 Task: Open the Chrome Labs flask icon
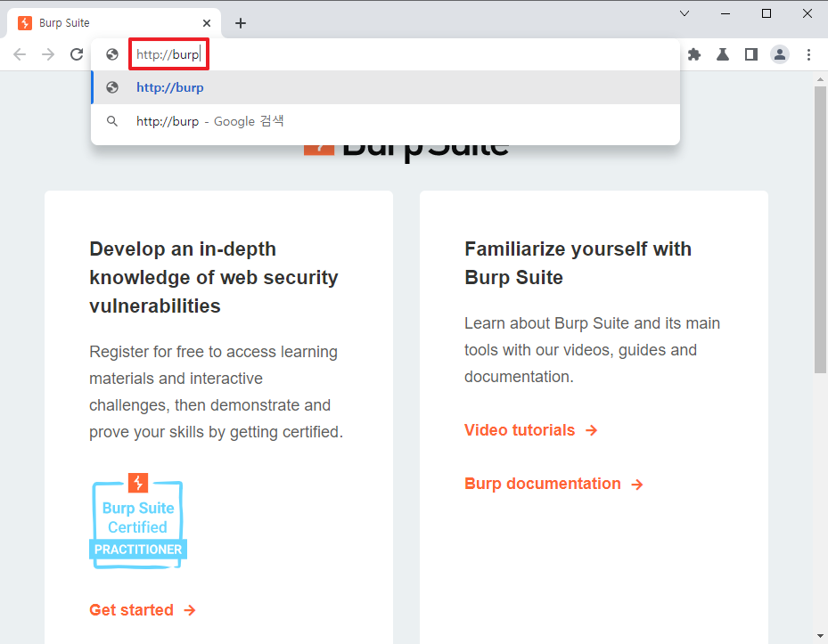(723, 54)
